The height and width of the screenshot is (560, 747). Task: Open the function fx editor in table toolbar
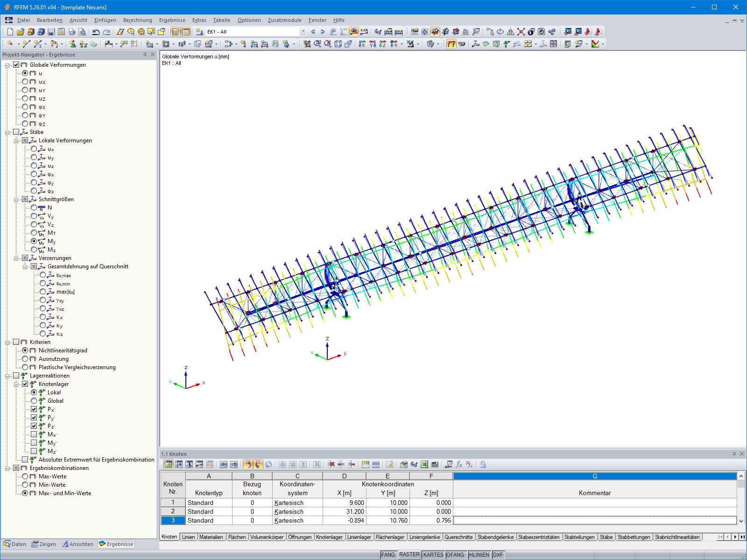(x=459, y=465)
